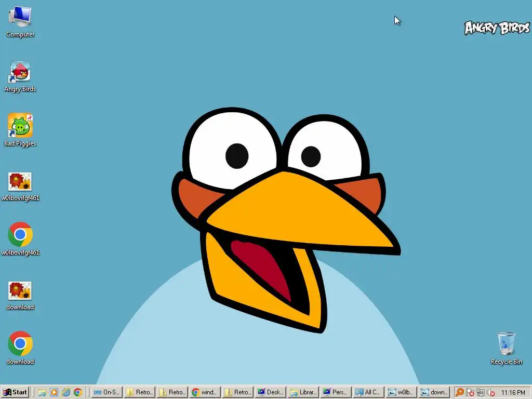Select the download flower image file
This screenshot has width=532, height=399.
click(x=20, y=296)
